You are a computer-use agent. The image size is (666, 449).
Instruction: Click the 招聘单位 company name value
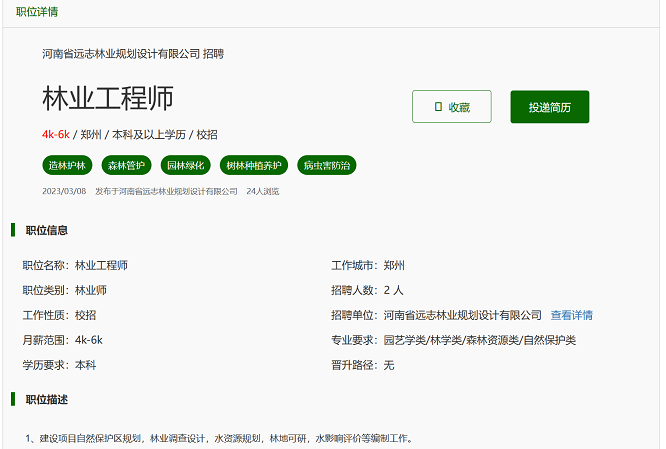pos(462,315)
